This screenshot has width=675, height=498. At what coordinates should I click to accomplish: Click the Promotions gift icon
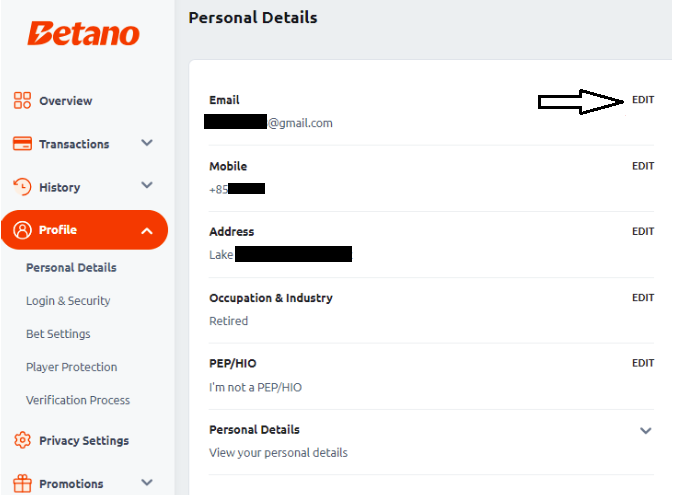point(22,483)
